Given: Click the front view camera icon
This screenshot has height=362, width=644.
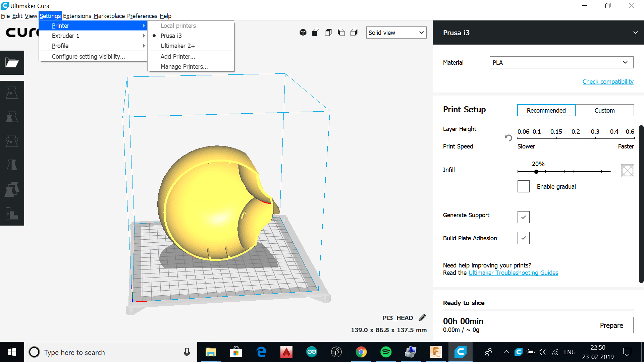Looking at the screenshot, I should click(316, 33).
